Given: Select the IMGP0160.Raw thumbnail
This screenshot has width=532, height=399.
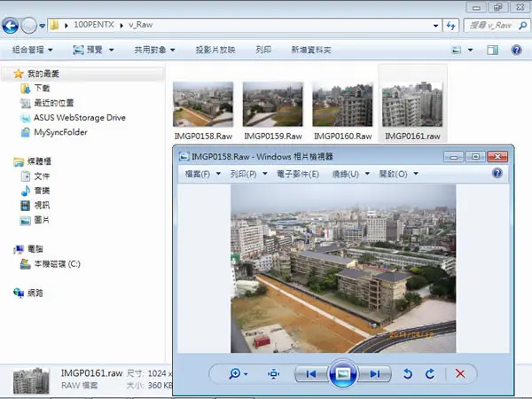Looking at the screenshot, I should [x=342, y=111].
